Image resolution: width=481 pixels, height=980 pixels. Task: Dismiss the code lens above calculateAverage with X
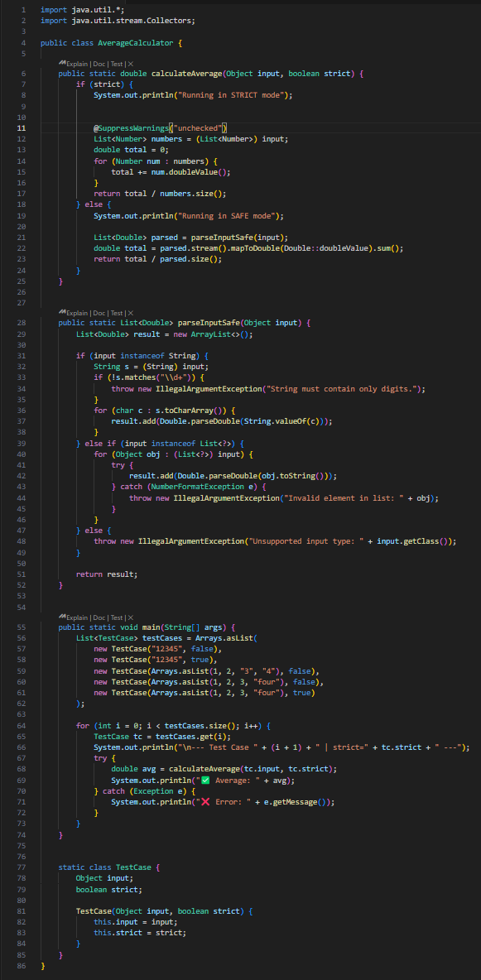point(131,64)
